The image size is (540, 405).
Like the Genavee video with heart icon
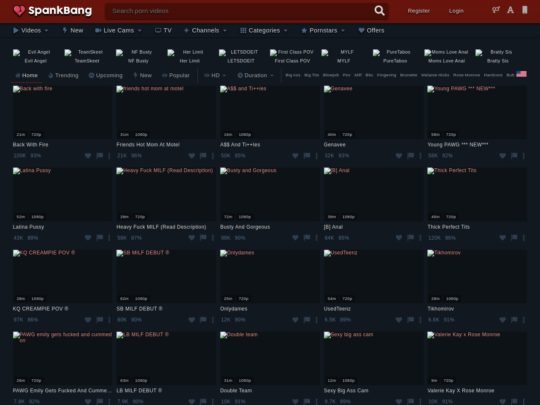click(x=398, y=156)
